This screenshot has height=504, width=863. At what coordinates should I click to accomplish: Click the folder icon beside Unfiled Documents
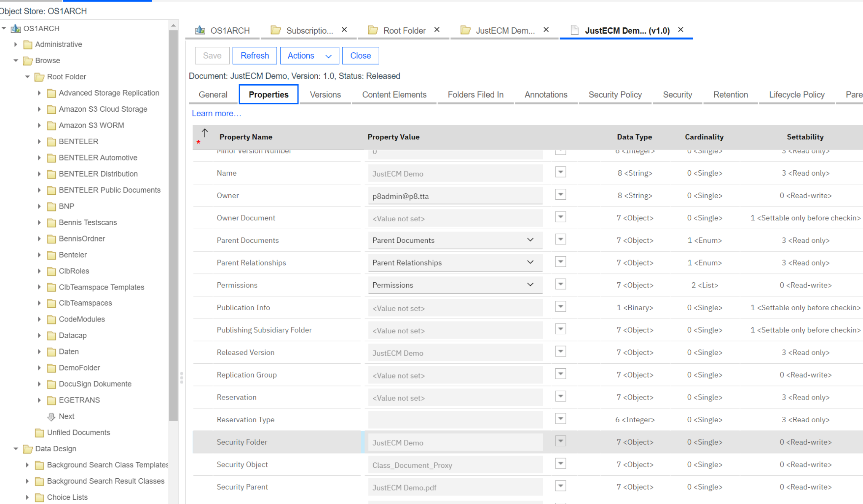[x=39, y=432]
